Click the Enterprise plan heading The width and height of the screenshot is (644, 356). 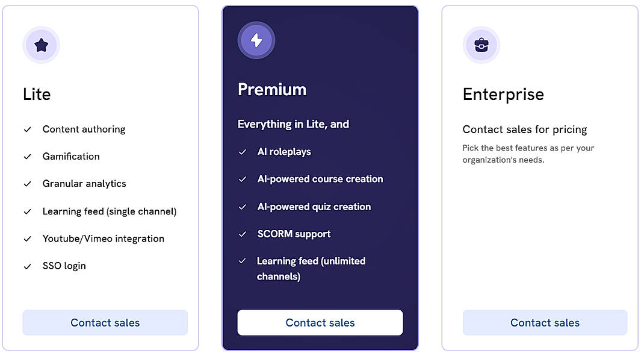503,94
